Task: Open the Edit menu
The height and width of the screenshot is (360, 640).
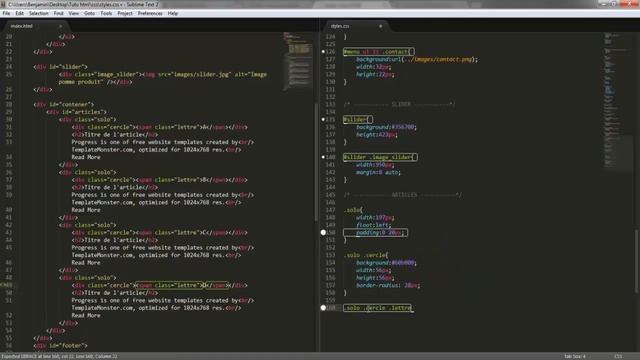Action: pyautogui.click(x=19, y=13)
